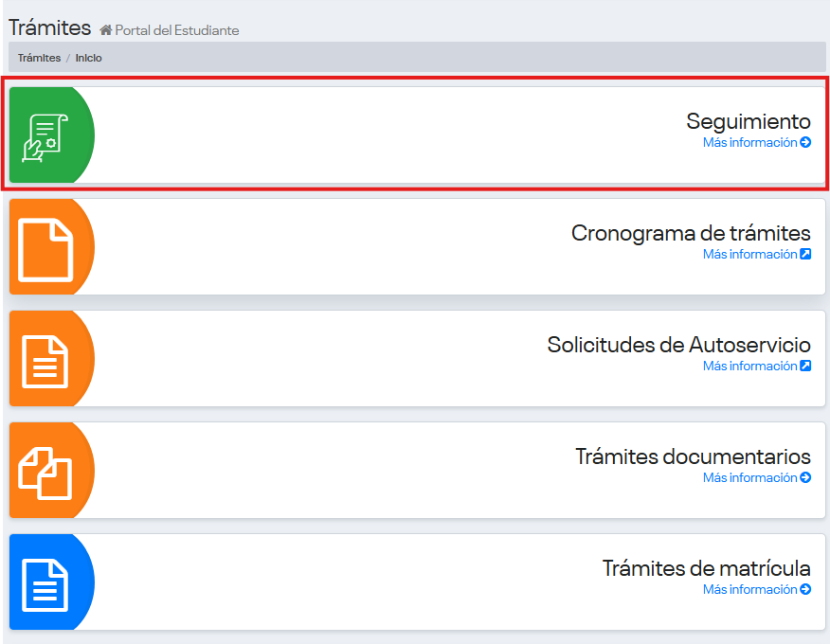Select the Trámites breadcrumb item
830x644 pixels.
pyautogui.click(x=39, y=58)
